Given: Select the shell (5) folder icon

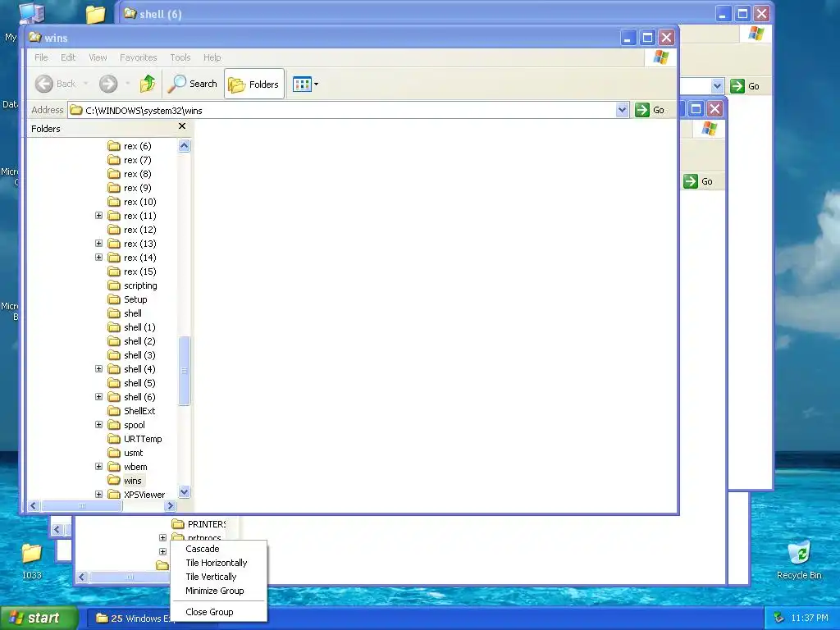Looking at the screenshot, I should (113, 382).
